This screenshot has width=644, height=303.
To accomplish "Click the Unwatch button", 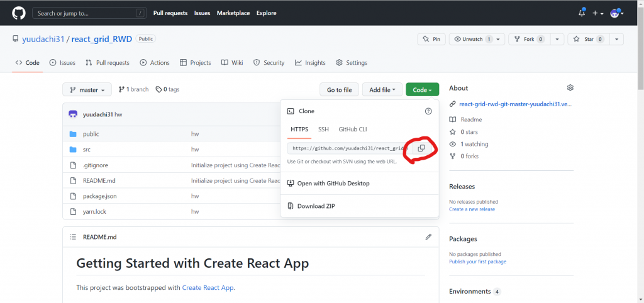I will coord(472,39).
